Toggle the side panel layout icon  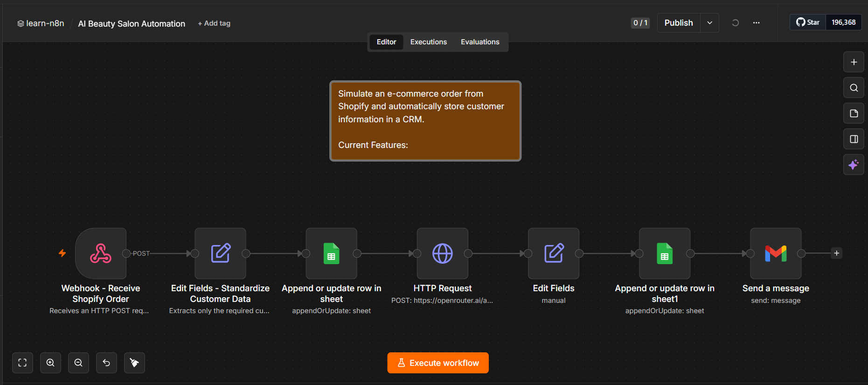pos(854,139)
